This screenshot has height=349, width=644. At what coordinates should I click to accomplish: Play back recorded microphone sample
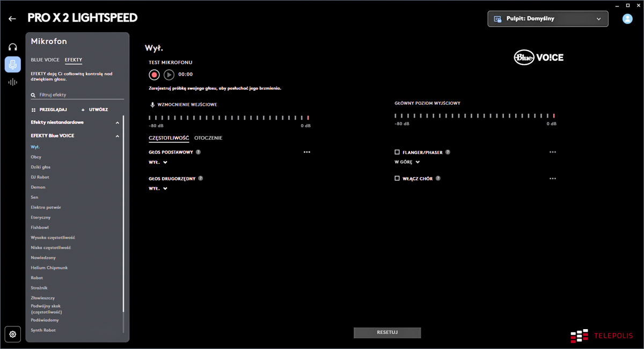point(169,75)
